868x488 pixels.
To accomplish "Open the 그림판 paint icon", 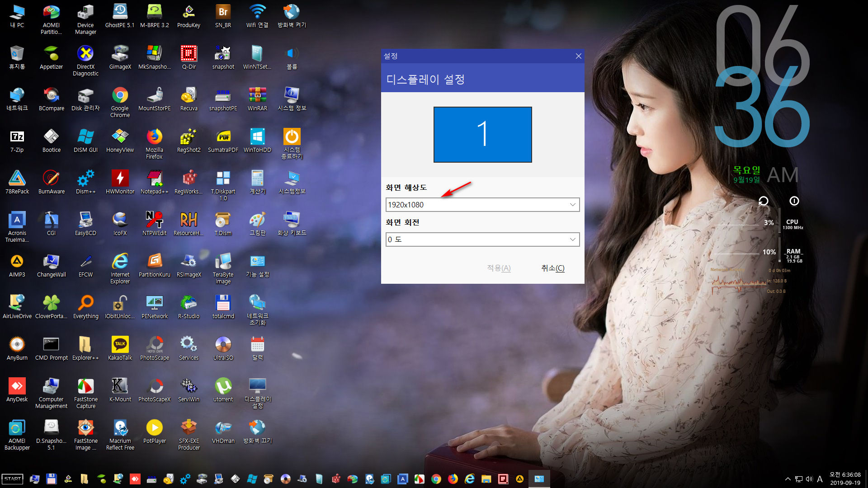I will click(x=257, y=224).
